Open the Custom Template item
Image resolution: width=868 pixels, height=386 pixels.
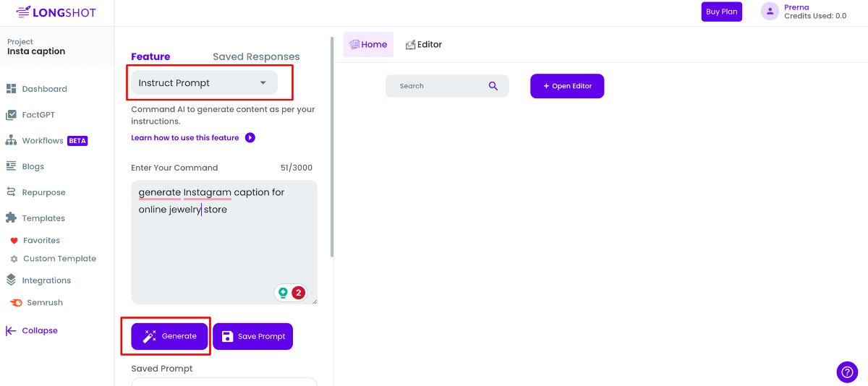[59, 259]
